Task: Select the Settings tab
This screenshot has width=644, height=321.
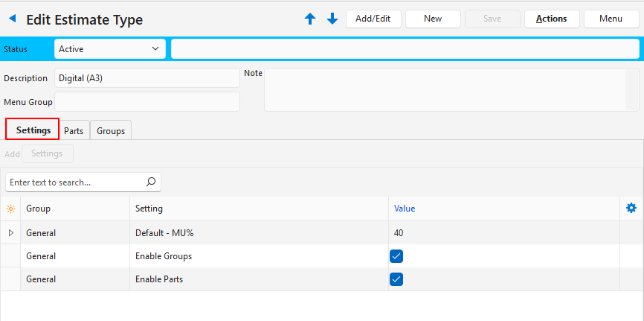Action: [x=33, y=130]
